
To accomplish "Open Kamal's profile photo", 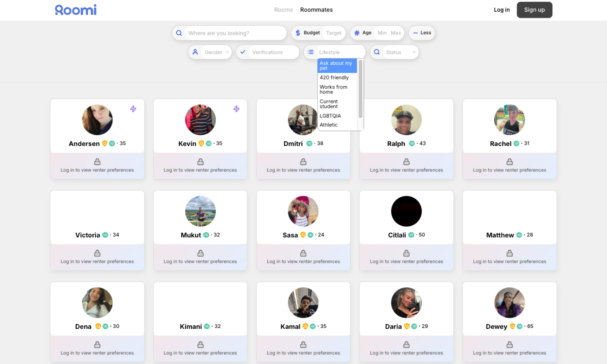I will pos(303,302).
